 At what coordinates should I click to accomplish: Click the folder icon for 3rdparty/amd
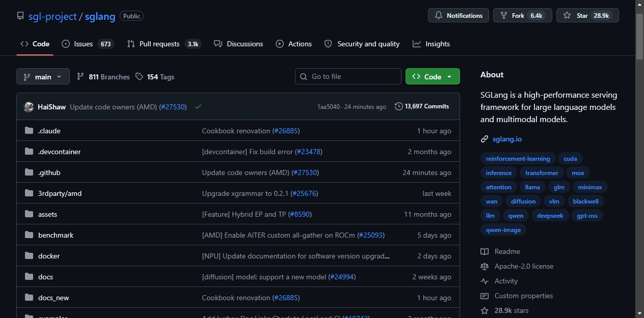click(x=29, y=193)
